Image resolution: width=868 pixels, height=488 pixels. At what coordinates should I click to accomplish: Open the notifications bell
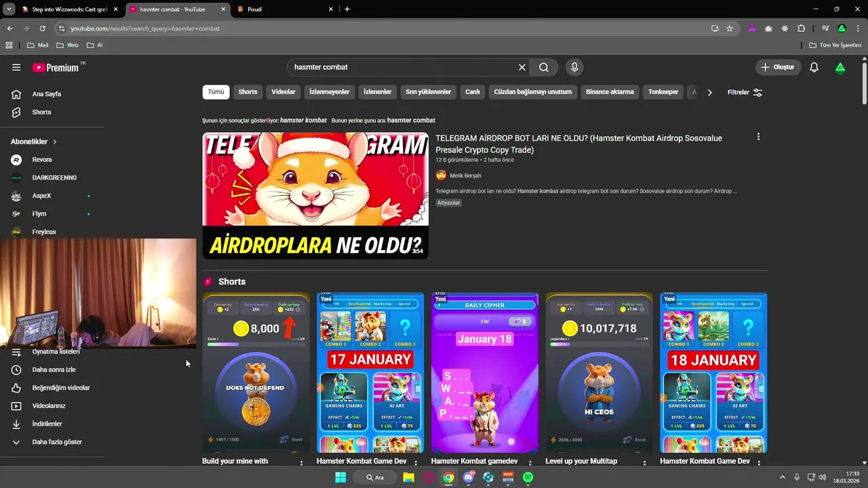click(x=814, y=67)
